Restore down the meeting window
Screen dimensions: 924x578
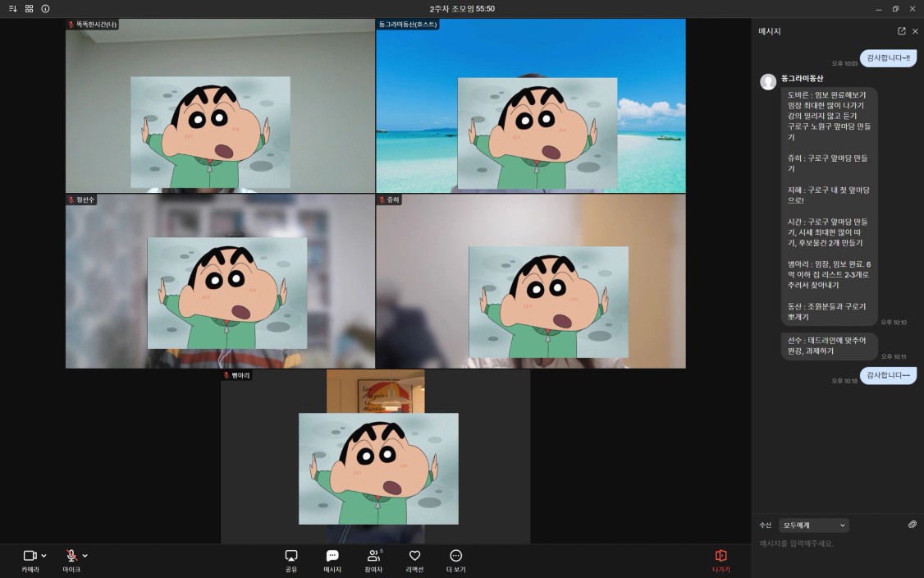tap(895, 9)
